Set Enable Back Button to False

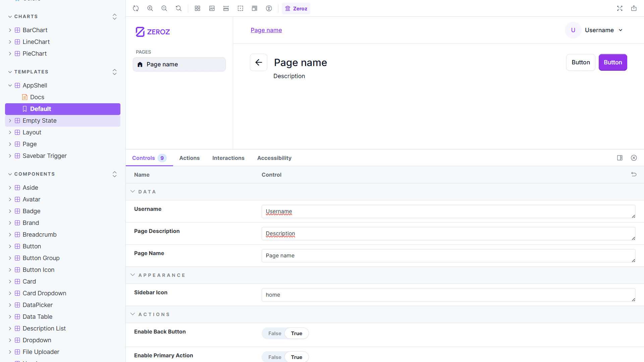[x=275, y=334]
